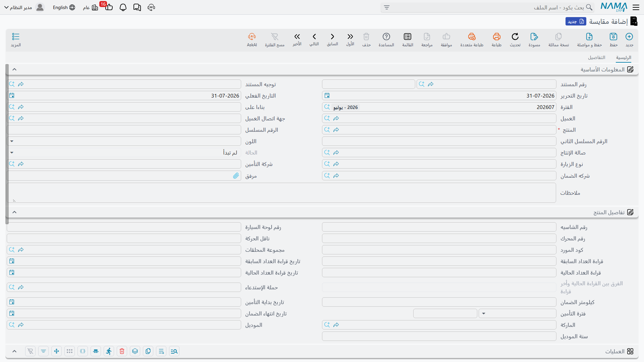Viewport: 644px width, 362px height.
Task: Click the layers icon in العمليات bar
Action: point(135,351)
